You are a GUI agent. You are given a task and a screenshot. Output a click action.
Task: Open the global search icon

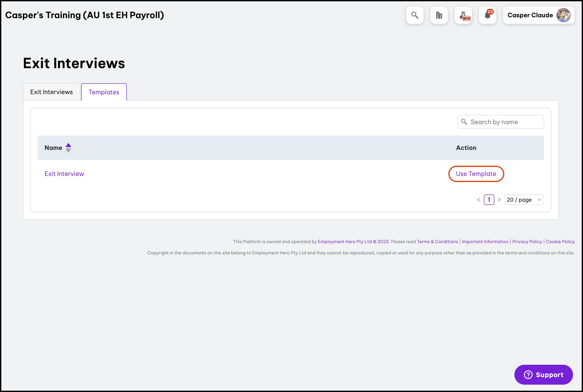pyautogui.click(x=415, y=15)
